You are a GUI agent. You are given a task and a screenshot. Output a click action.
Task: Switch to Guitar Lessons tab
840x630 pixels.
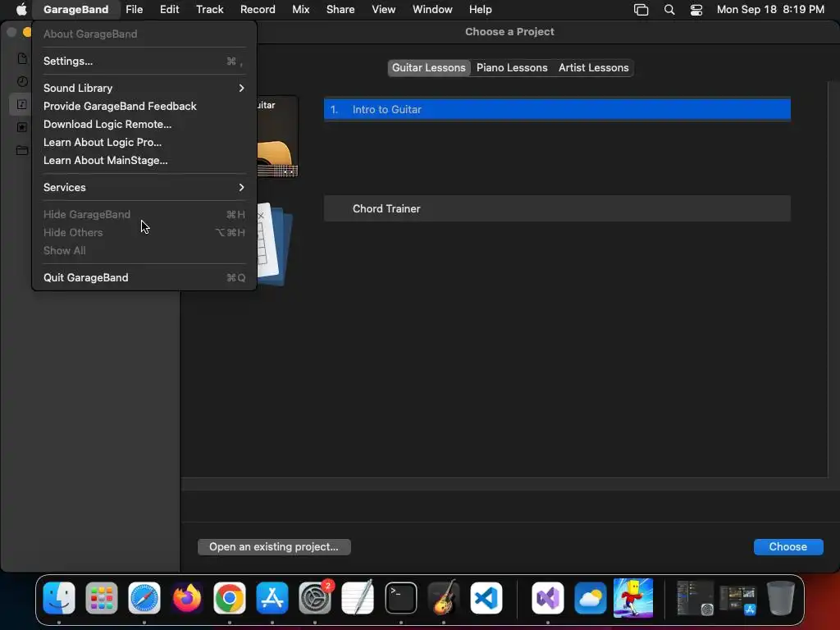pyautogui.click(x=428, y=68)
